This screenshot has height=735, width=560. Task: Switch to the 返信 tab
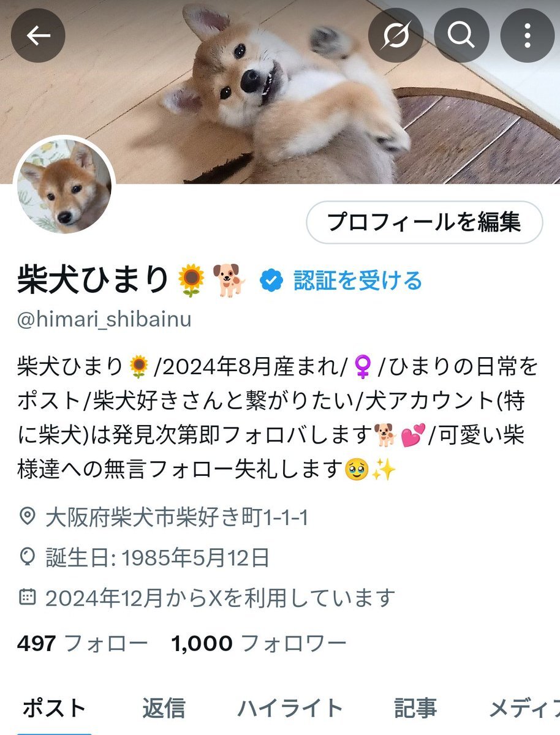164,708
